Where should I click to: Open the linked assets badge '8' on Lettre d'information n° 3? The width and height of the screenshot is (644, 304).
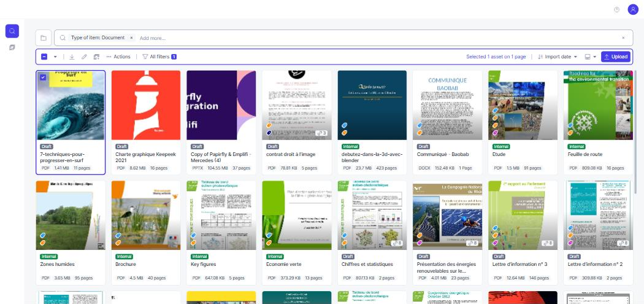pos(548,243)
